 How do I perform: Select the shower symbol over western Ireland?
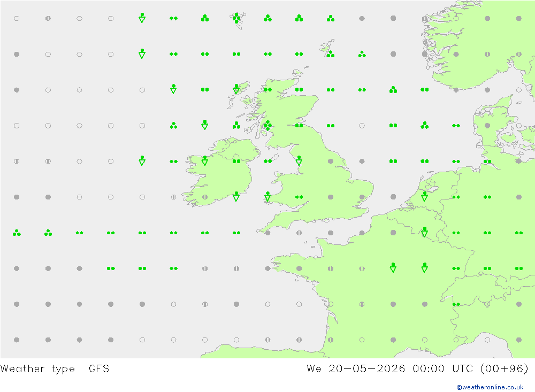205,160
